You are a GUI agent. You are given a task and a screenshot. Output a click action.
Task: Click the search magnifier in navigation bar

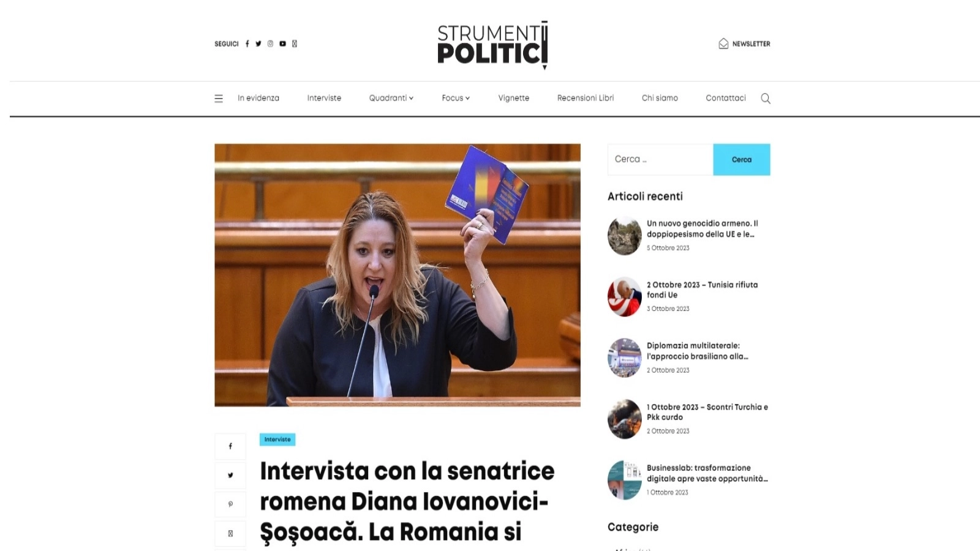coord(766,99)
